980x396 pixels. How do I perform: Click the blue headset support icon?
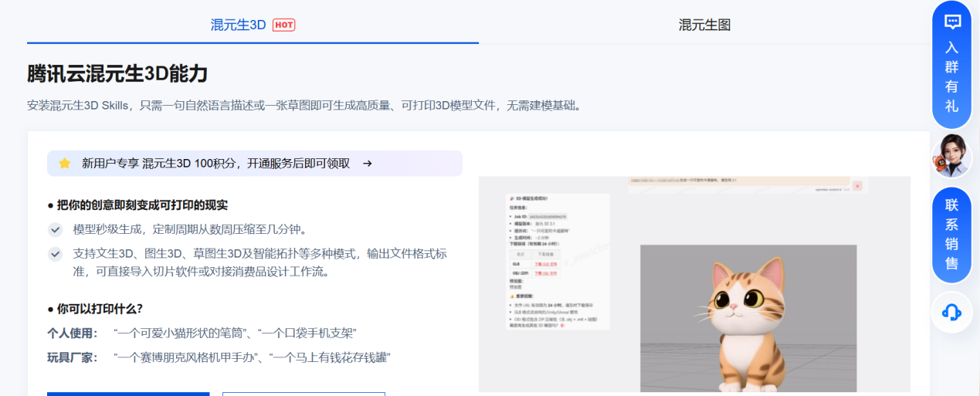[x=951, y=312]
